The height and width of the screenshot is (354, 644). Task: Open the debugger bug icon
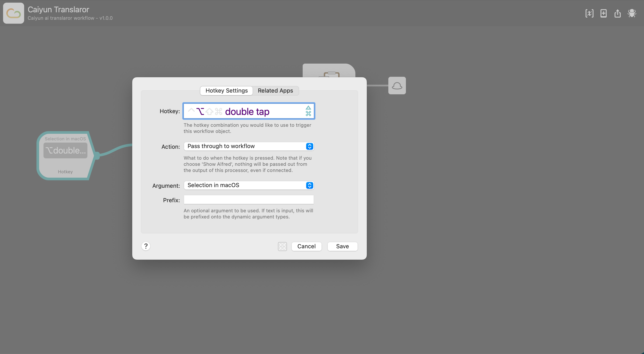[x=632, y=13]
